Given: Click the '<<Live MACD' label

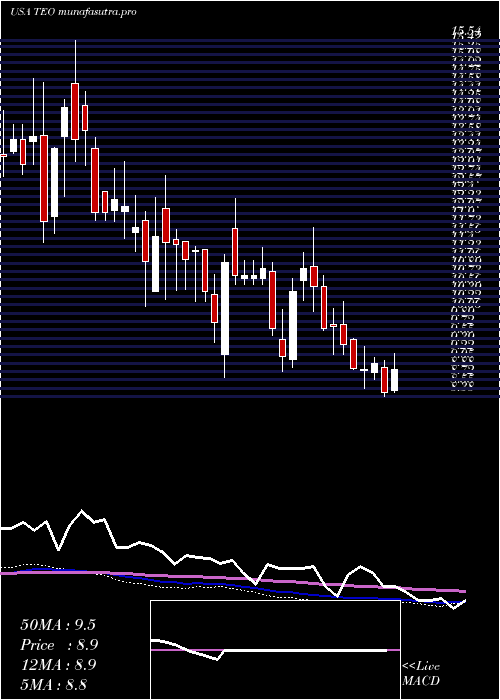Looking at the screenshot, I should (421, 674).
